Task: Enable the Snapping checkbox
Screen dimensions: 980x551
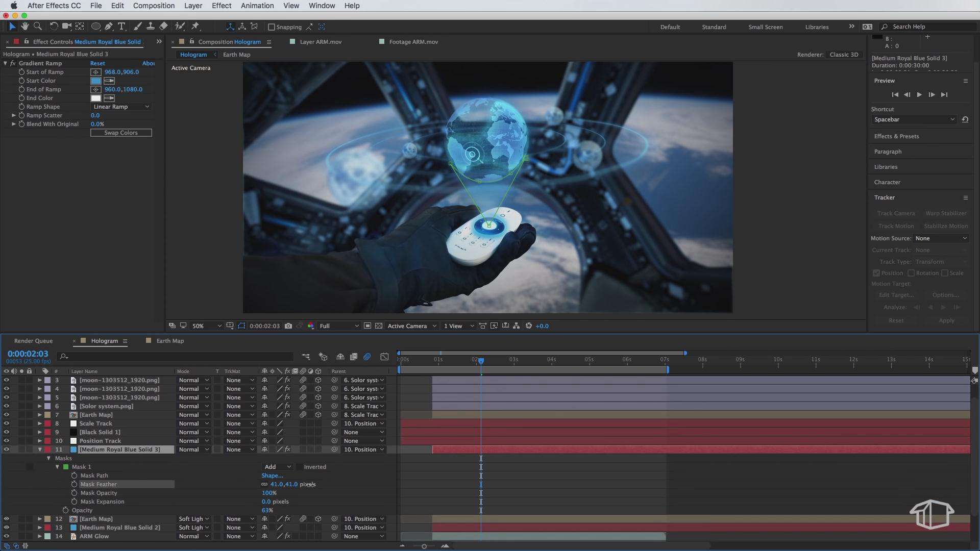Action: pos(272,27)
